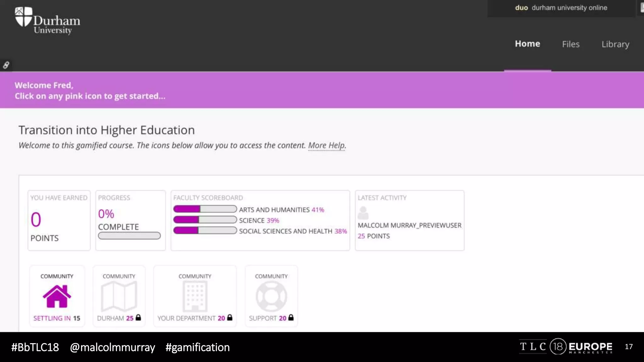The width and height of the screenshot is (644, 362).
Task: Click the Settling In 15 label
Action: pyautogui.click(x=57, y=318)
